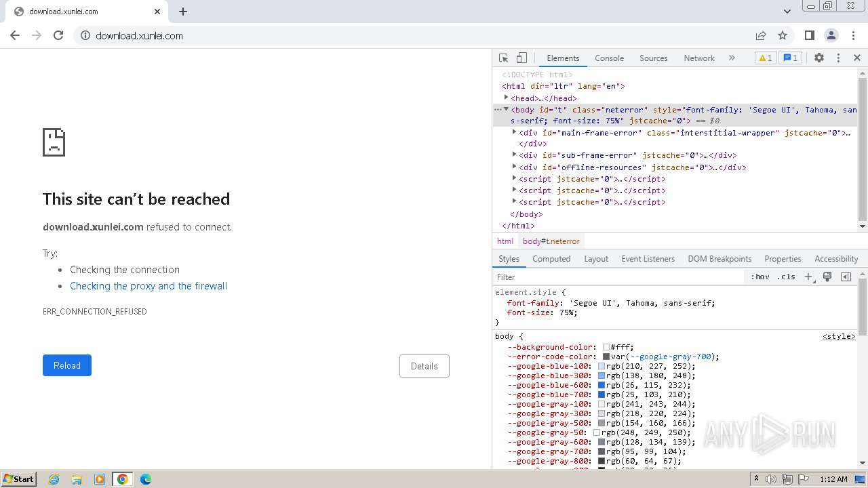Open the --google-blue-100 color swatch
The height and width of the screenshot is (488, 868).
(x=601, y=366)
